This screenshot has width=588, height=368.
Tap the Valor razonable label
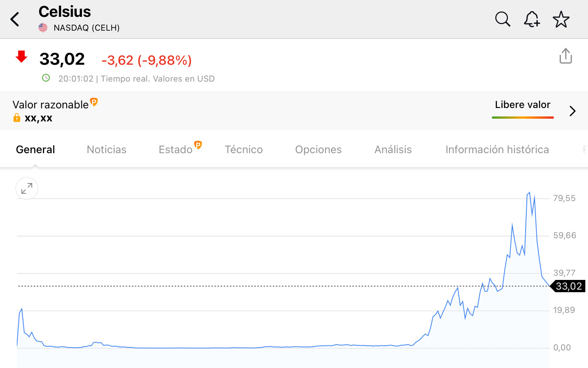click(51, 105)
